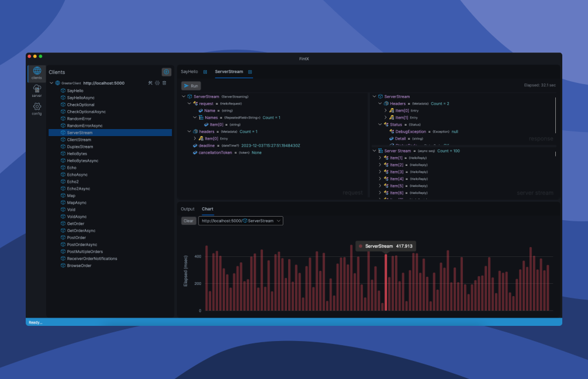This screenshot has width=588, height=379.
Task: Open GreeterClient options via the gear icon
Action: 157,82
